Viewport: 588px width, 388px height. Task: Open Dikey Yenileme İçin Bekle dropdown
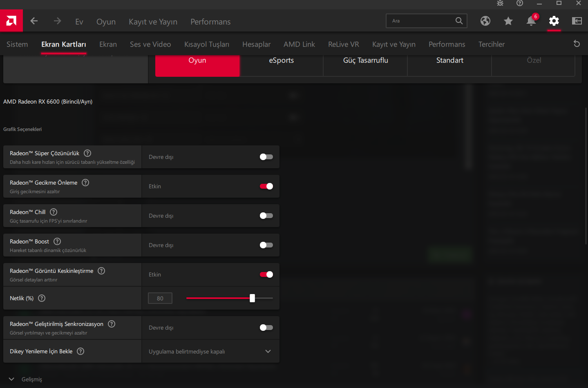coord(210,351)
